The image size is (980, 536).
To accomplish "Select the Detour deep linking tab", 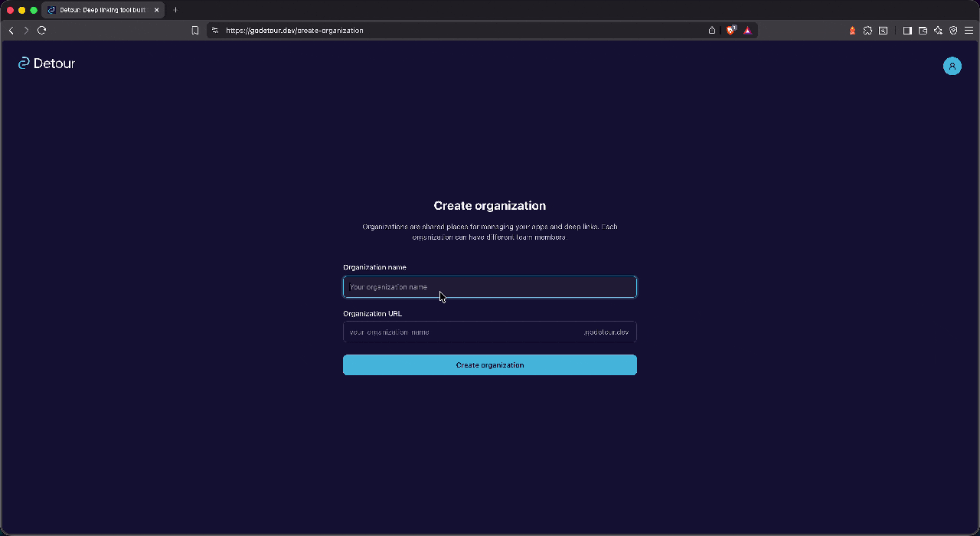I will coord(100,10).
